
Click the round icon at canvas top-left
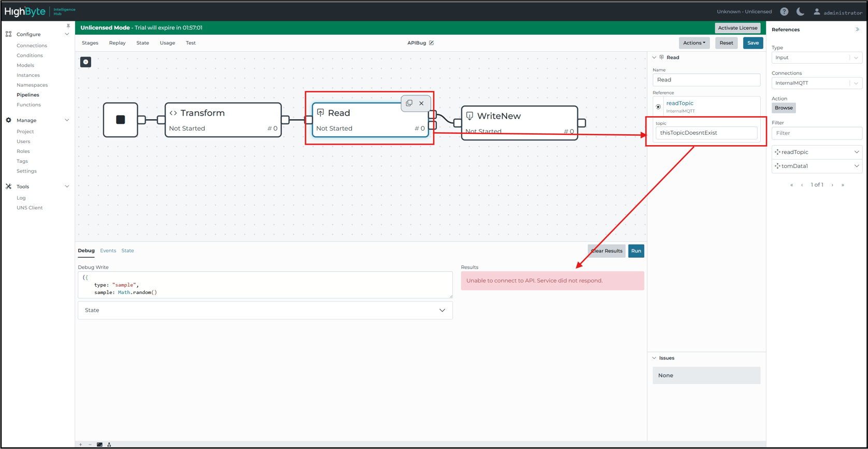point(86,62)
